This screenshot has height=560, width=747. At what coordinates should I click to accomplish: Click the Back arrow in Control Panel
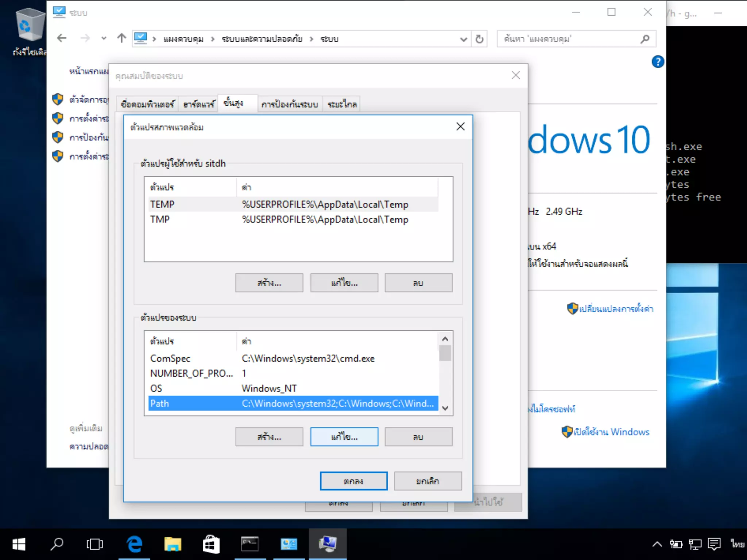[62, 38]
